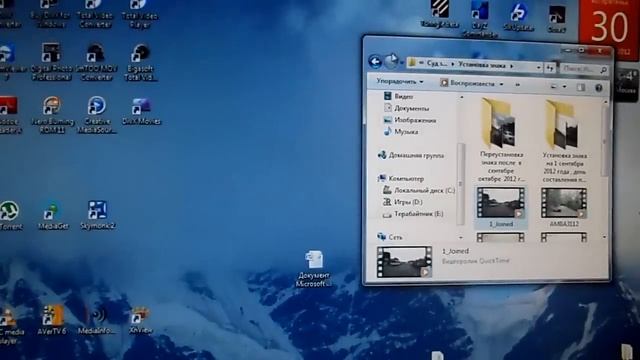Open the Упорядочить menu
This screenshot has height=360, width=640.
coord(399,81)
